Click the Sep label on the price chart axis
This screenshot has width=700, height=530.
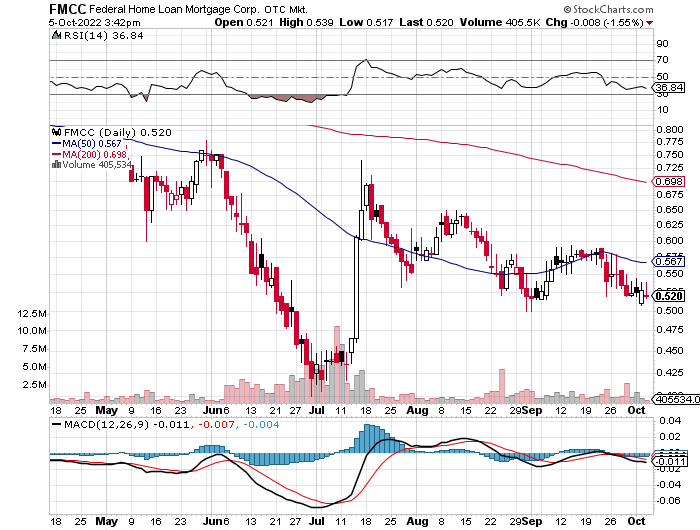coord(532,410)
